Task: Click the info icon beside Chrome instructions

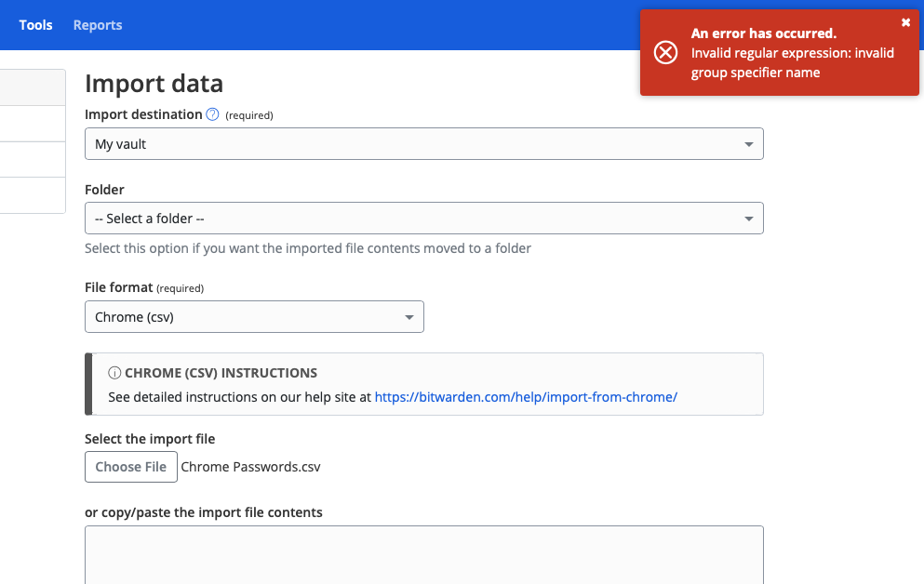Action: point(114,373)
